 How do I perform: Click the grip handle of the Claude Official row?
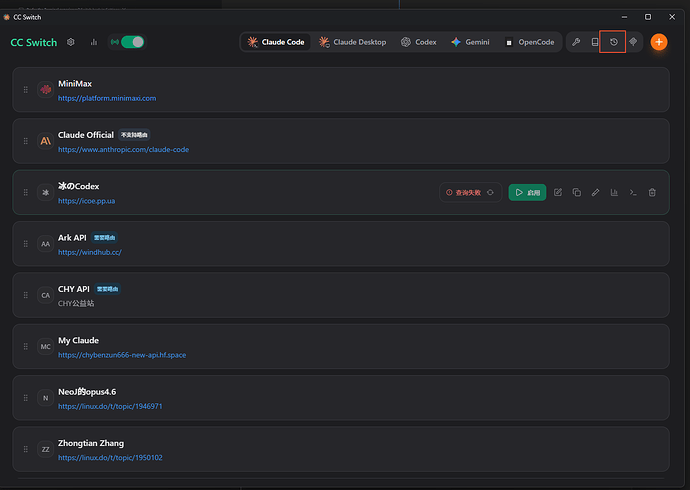click(x=26, y=141)
